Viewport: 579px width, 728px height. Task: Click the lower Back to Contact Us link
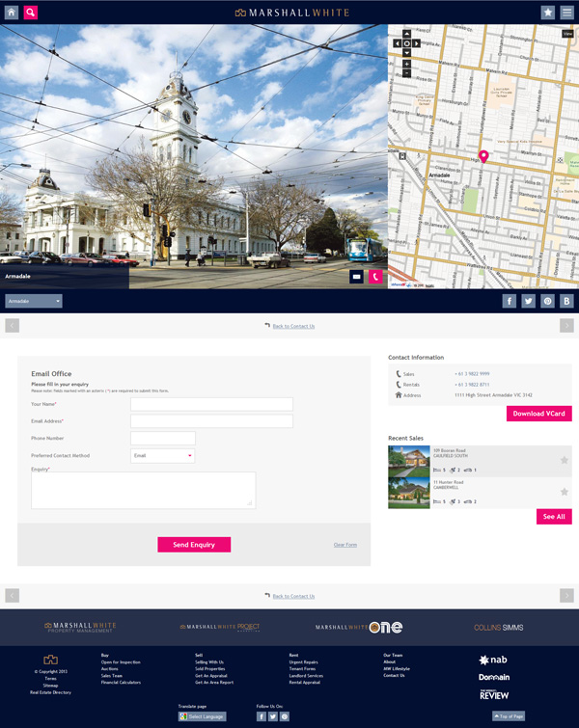coord(293,596)
